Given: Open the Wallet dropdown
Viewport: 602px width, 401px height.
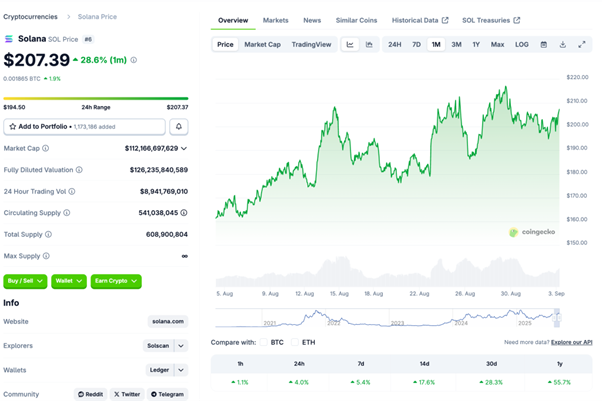Looking at the screenshot, I should pos(69,281).
